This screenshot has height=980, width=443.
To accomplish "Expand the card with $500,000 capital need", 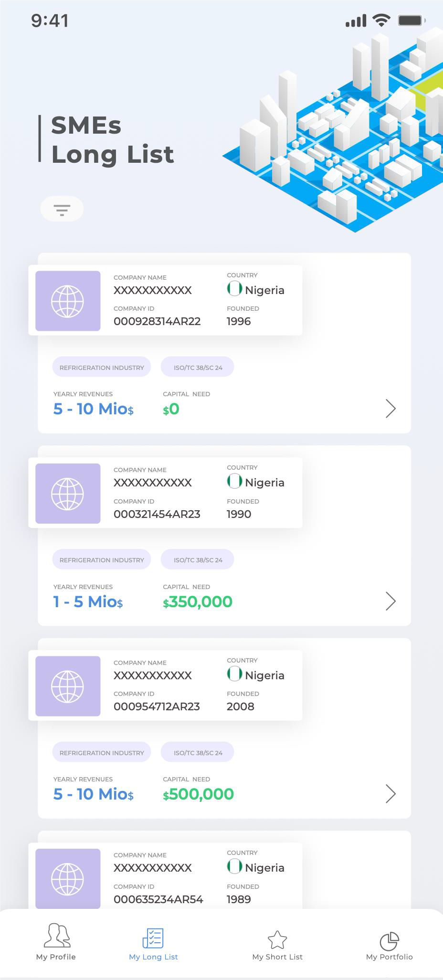I will tap(390, 794).
